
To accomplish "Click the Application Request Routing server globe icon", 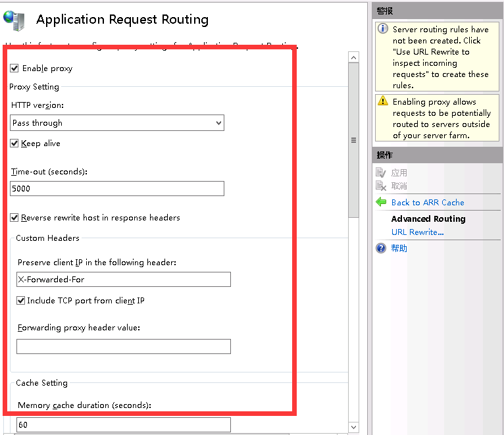I will pyautogui.click(x=14, y=20).
